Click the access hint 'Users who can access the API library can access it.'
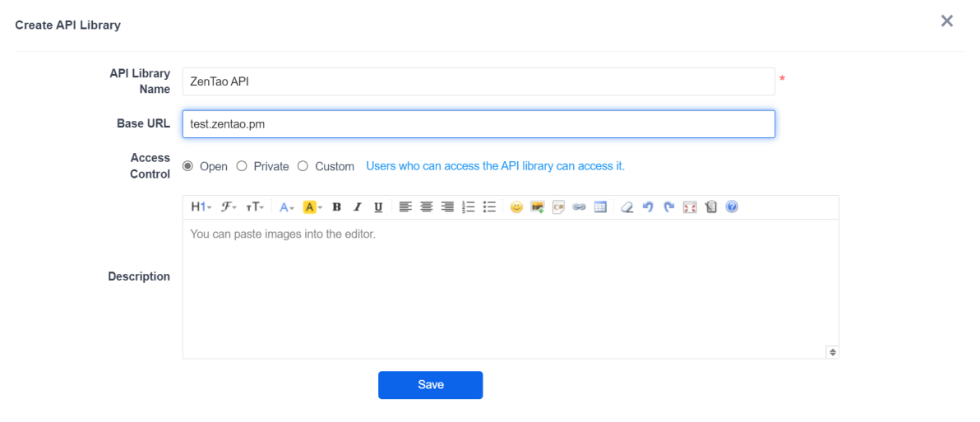The width and height of the screenshot is (980, 422). 495,166
